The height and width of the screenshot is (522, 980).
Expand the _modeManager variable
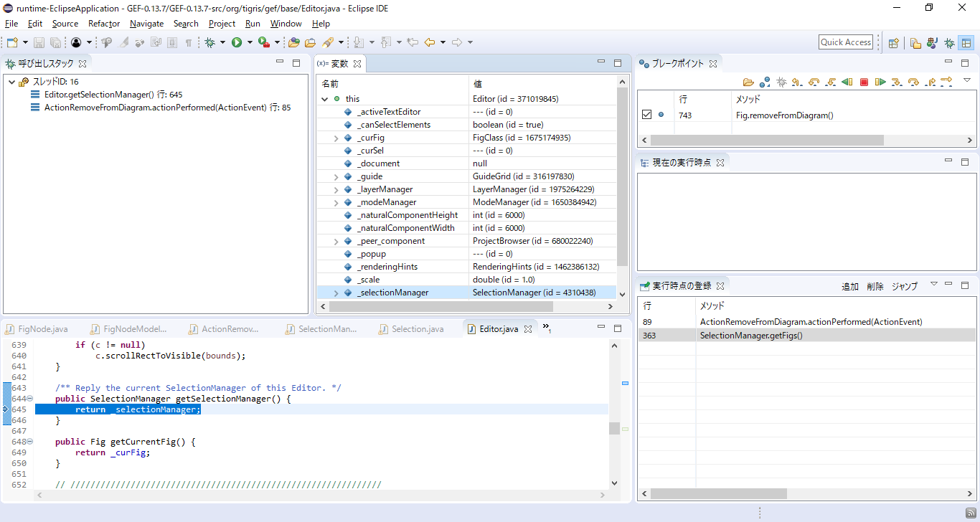336,202
